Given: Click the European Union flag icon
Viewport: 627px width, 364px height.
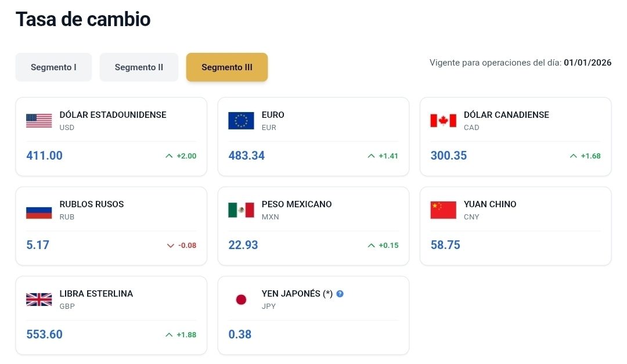Looking at the screenshot, I should [x=241, y=121].
